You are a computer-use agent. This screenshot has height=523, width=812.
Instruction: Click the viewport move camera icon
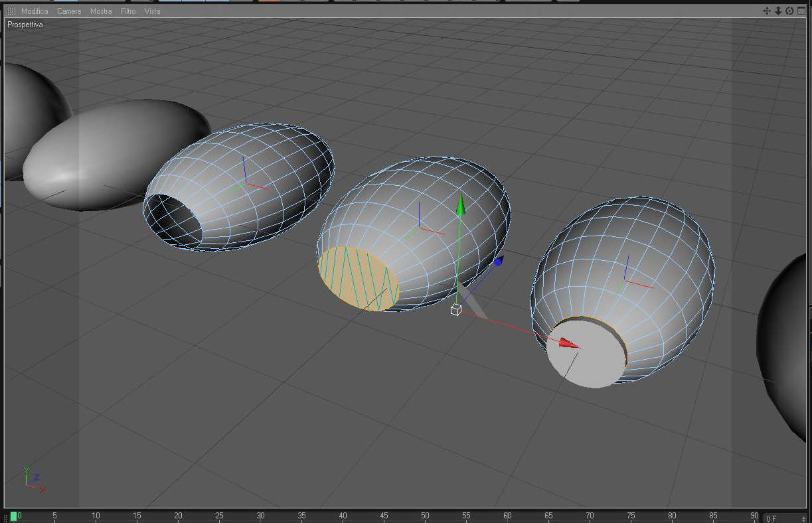767,11
